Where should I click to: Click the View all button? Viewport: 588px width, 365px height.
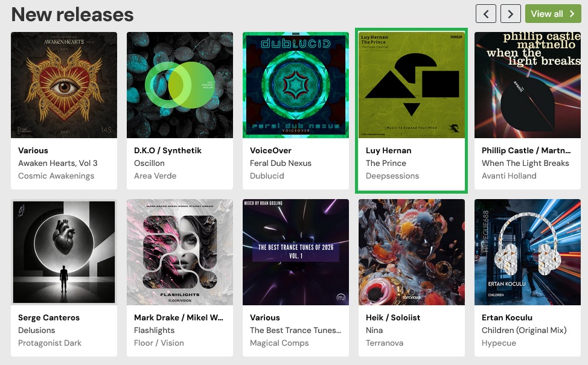(553, 13)
